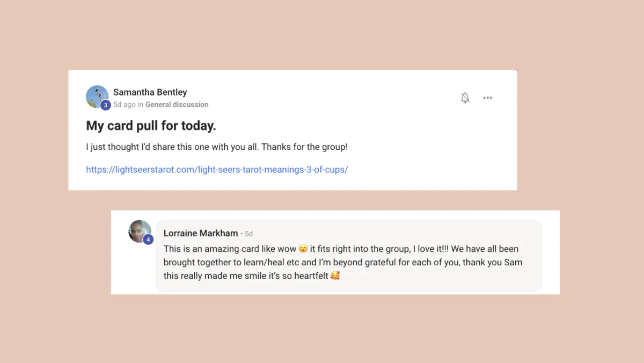Click the level 3 badge on Samantha's avatar

[x=105, y=105]
